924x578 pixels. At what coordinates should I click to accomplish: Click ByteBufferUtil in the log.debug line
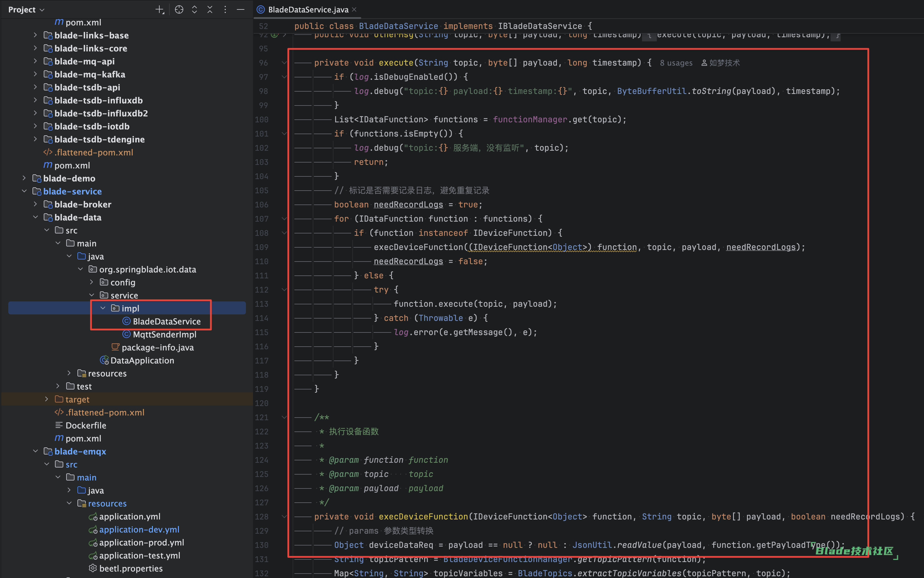[651, 91]
